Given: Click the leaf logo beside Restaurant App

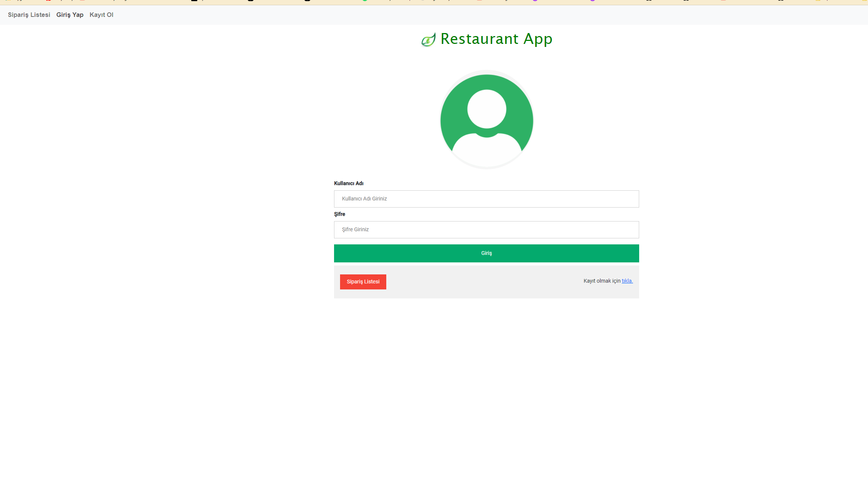Looking at the screenshot, I should tap(428, 39).
